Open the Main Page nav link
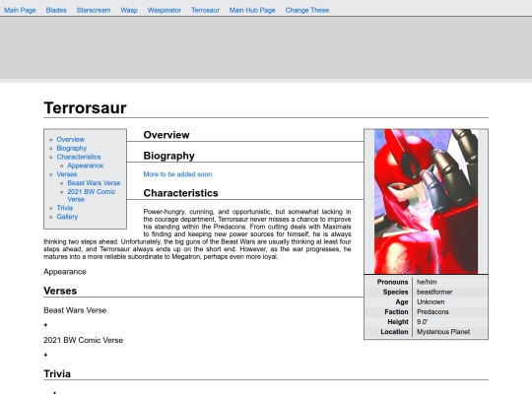 [x=20, y=10]
